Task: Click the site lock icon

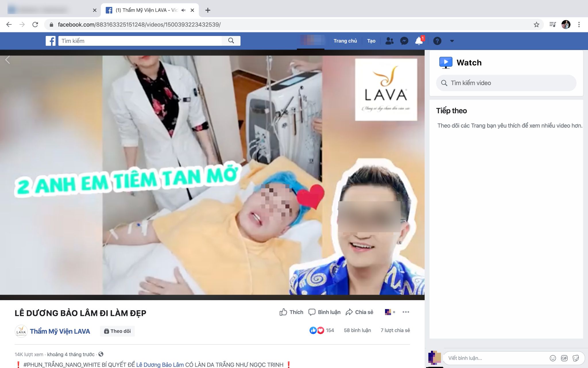Action: (51, 25)
